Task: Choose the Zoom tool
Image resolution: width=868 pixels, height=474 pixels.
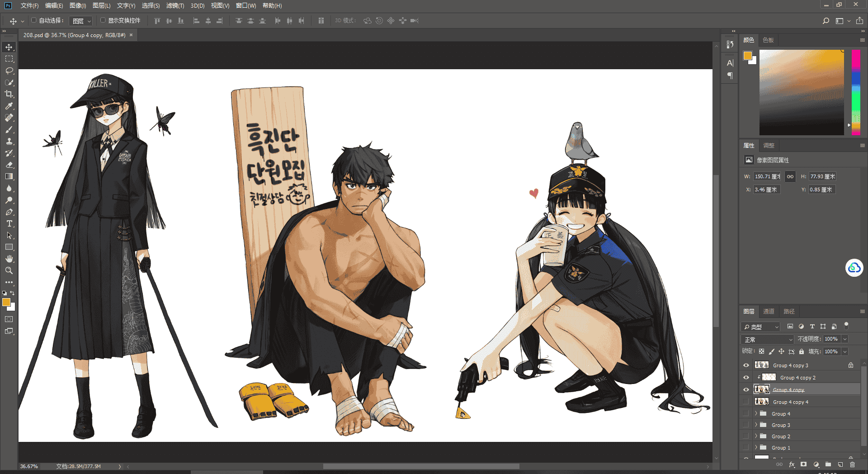Action: tap(9, 270)
